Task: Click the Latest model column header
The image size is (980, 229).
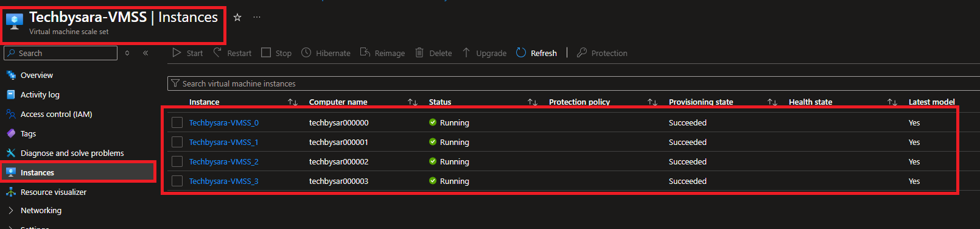Action: coord(931,102)
